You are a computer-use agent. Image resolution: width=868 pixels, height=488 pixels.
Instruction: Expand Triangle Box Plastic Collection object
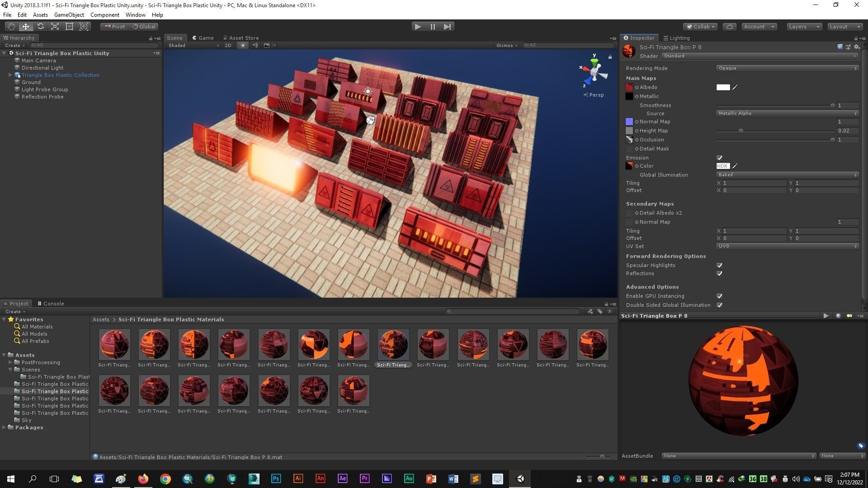point(10,75)
